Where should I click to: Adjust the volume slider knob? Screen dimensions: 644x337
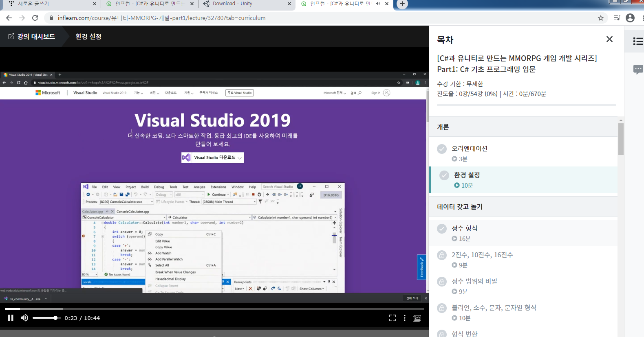pos(55,318)
